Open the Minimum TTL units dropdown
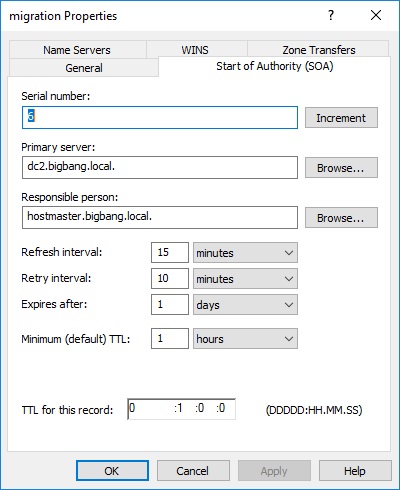Viewport: 400px width, 490px height. (x=245, y=339)
